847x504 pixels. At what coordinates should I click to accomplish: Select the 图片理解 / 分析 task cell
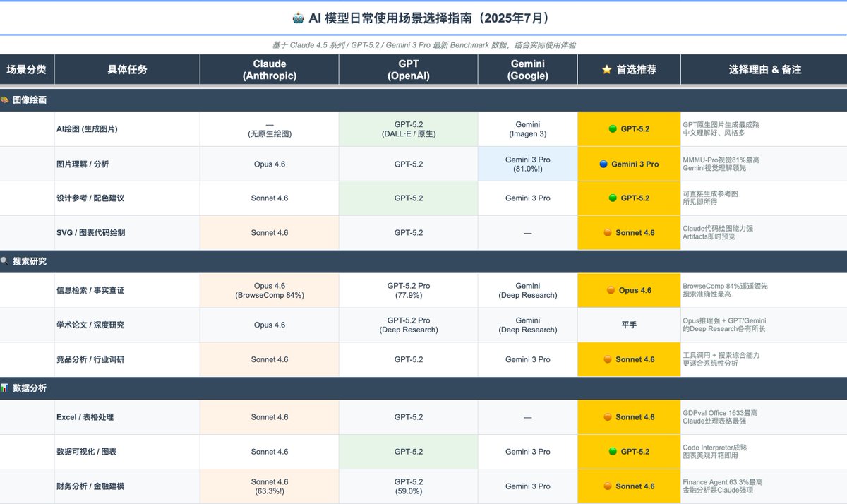[127, 164]
